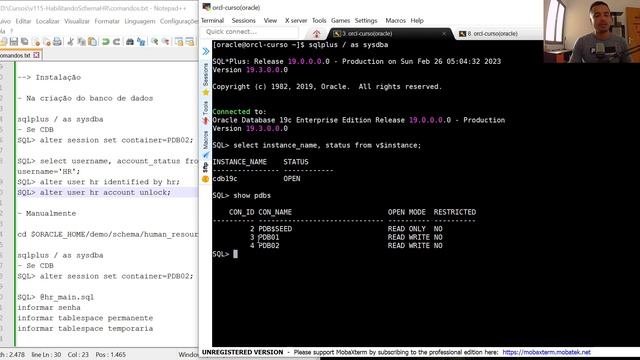Paste from clipboard in Notepad++ toolbar
The height and width of the screenshot is (360, 640).
click(92, 42)
